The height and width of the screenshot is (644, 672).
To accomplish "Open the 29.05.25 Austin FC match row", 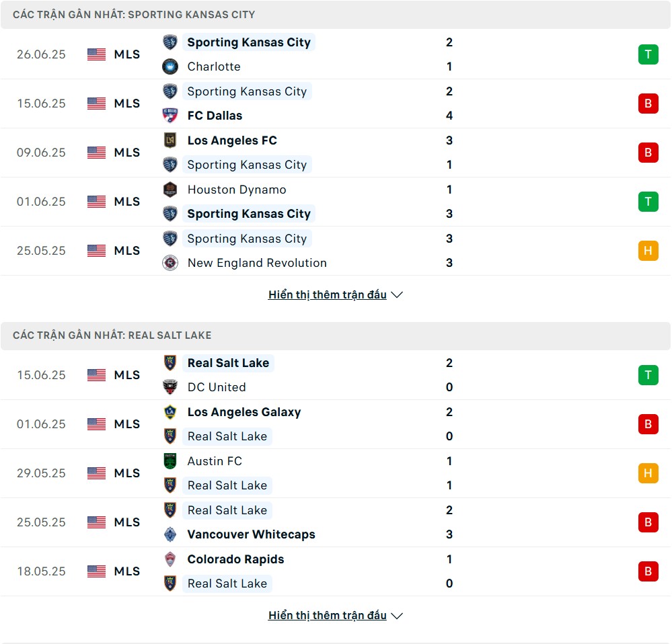I will (x=336, y=473).
